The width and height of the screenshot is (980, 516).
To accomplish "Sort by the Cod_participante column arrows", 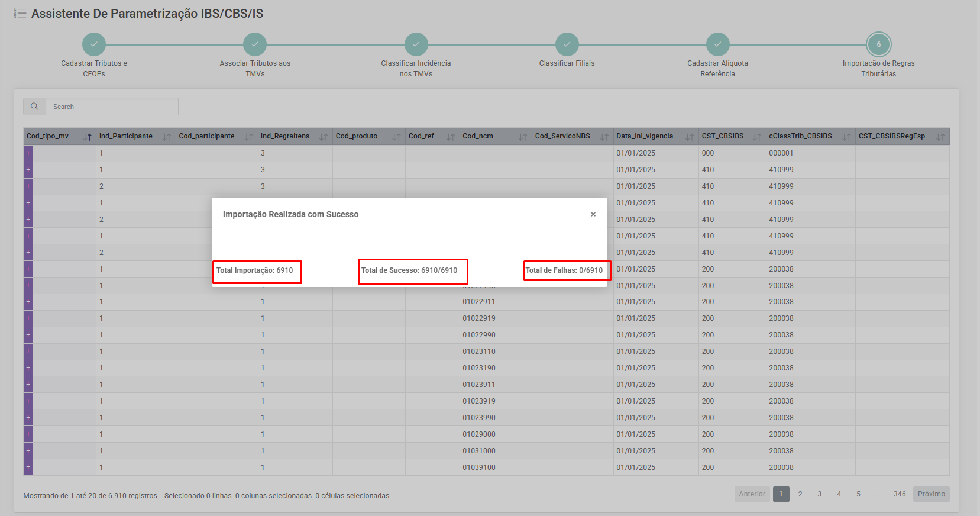I will [249, 137].
